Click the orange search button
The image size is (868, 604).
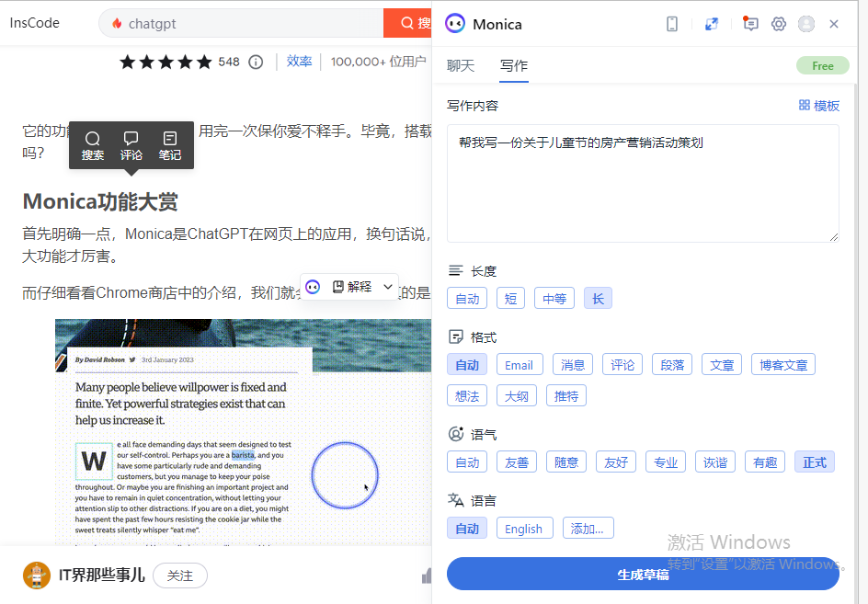point(407,23)
